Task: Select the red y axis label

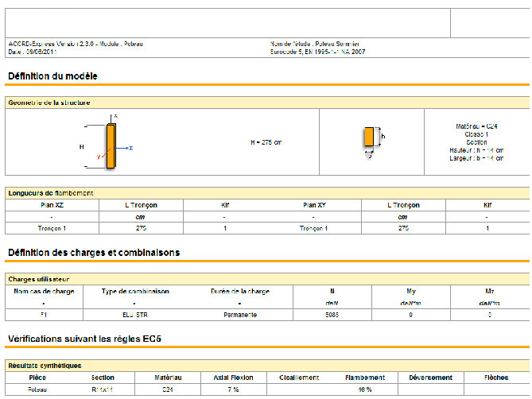Action: [99, 157]
